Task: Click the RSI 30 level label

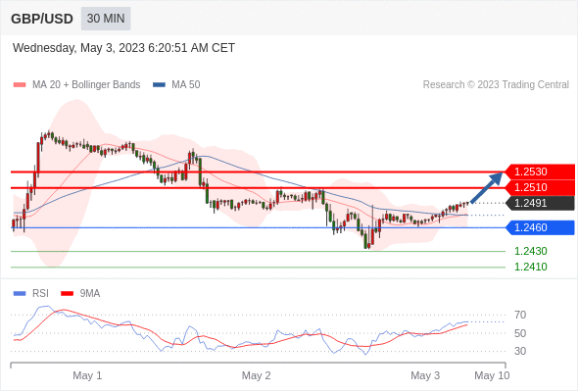Action: click(520, 351)
